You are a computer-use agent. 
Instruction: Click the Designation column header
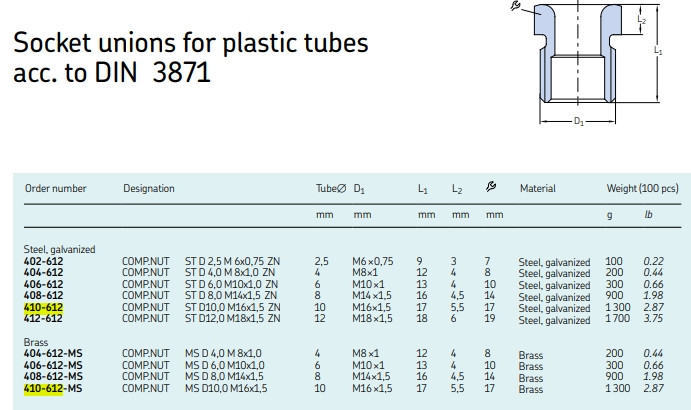tap(149, 188)
